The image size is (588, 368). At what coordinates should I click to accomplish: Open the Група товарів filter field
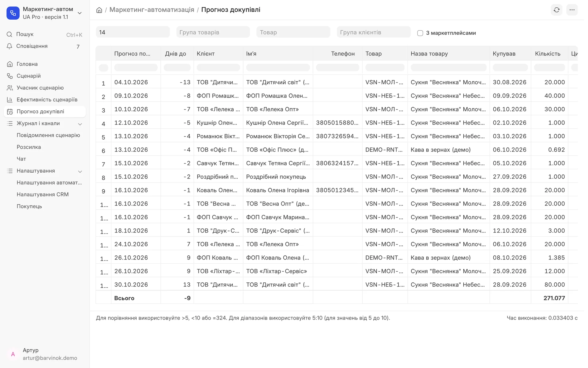point(213,32)
